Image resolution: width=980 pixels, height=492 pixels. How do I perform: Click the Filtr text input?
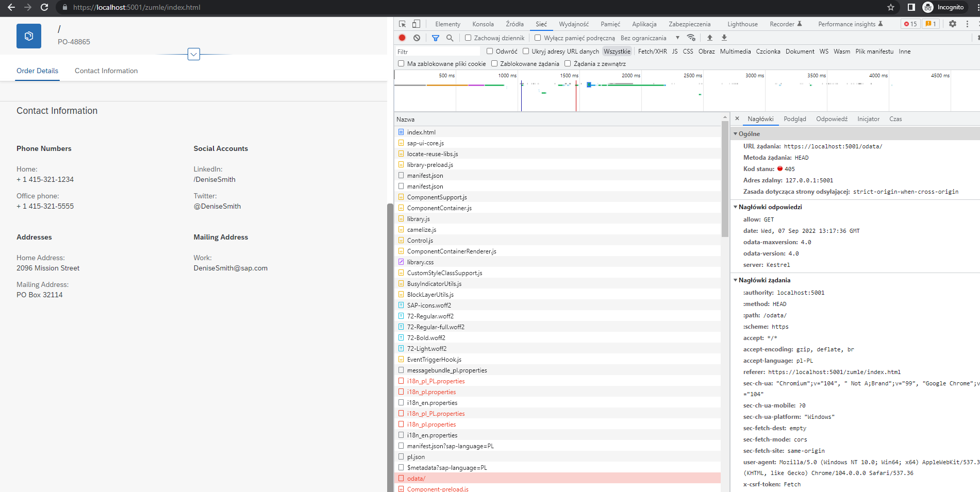(x=438, y=52)
